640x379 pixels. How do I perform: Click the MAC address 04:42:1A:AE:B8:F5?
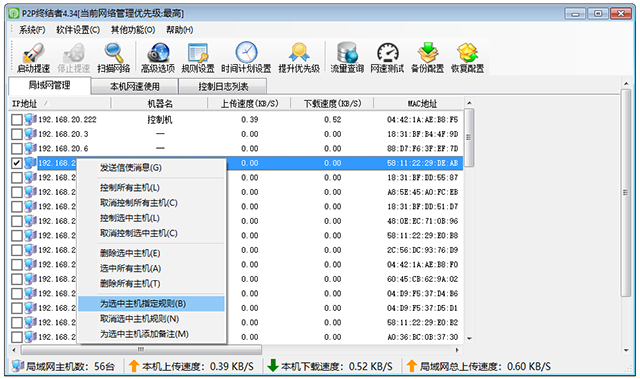(422, 120)
